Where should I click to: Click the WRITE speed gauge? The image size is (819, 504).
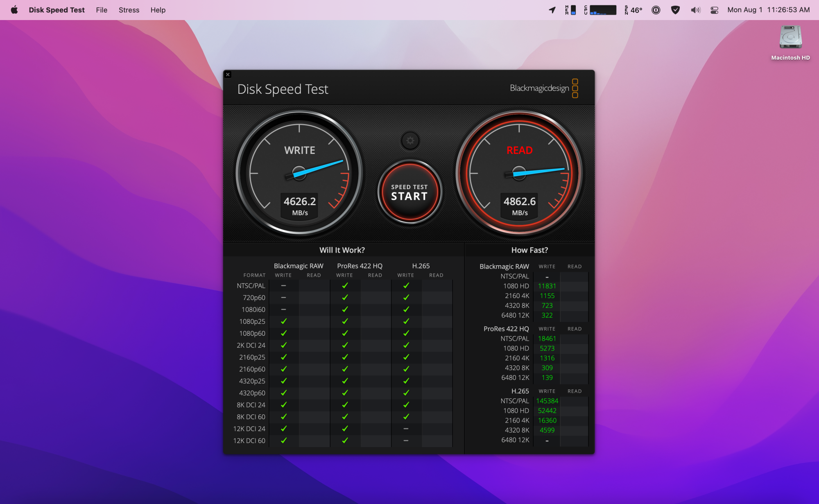[x=299, y=173]
